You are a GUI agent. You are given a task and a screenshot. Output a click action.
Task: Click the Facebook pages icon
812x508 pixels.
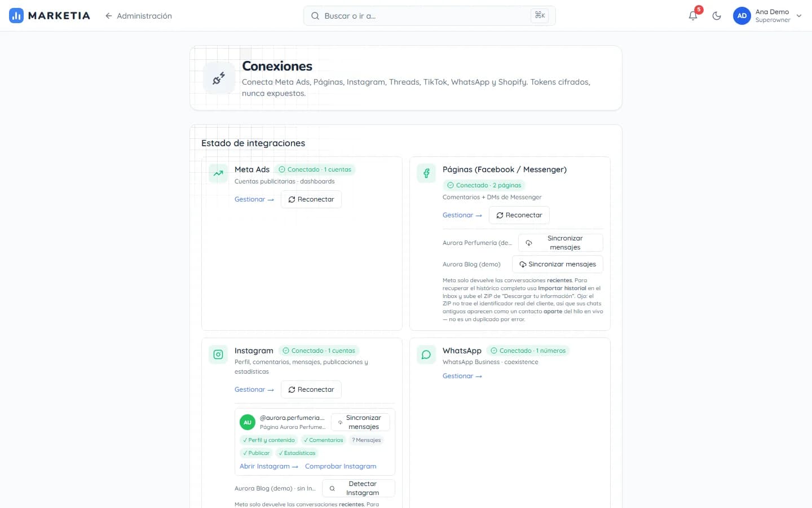(426, 173)
